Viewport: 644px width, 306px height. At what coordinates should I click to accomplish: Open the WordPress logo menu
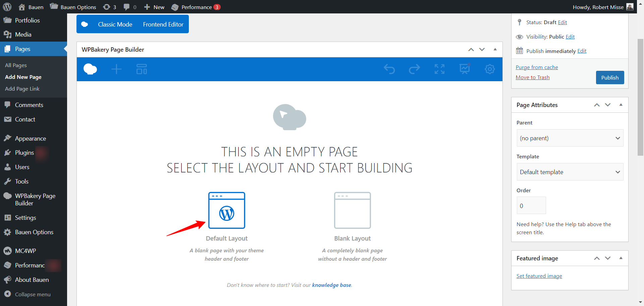pyautogui.click(x=7, y=7)
